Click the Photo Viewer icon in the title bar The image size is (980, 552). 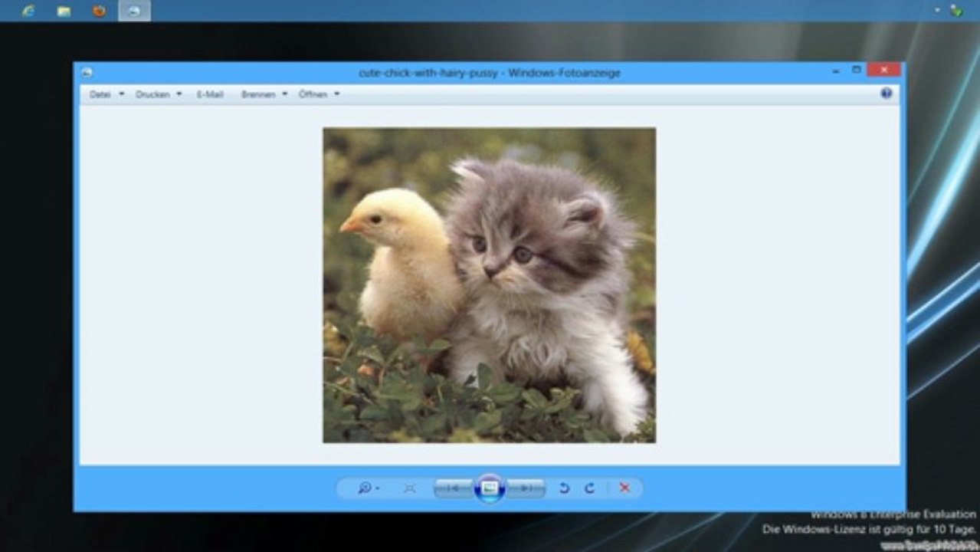[x=87, y=73]
